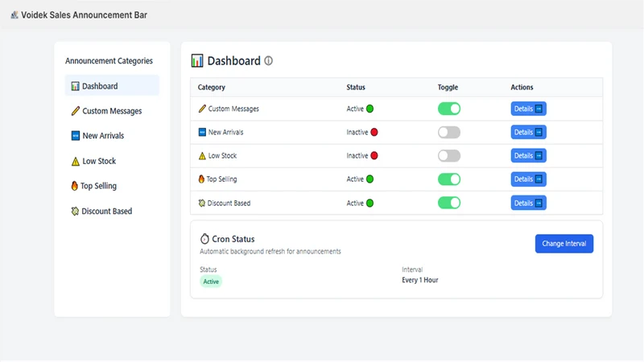Turn on the Low Stock toggle
The image size is (644, 362).
point(449,155)
